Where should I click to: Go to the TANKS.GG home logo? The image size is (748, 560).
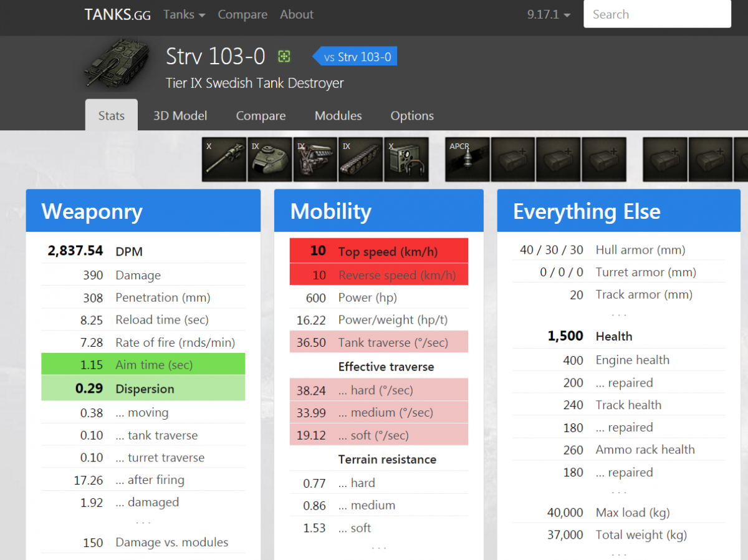(118, 14)
